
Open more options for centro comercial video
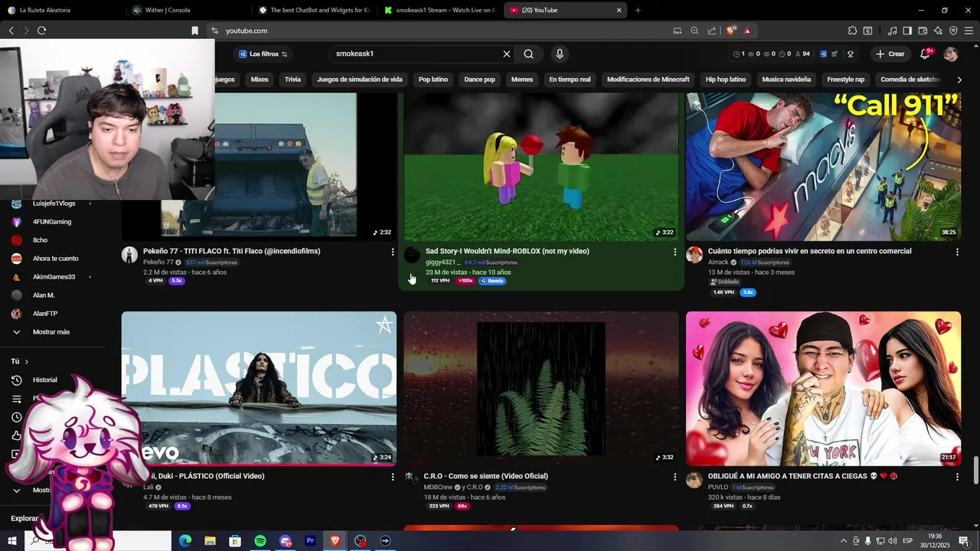pyautogui.click(x=957, y=252)
